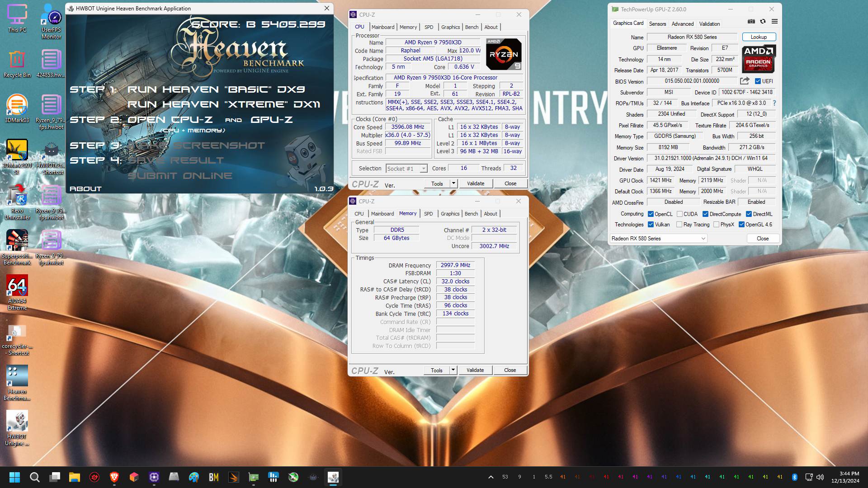Expand Tools arrow in CPU-Z Memory window

click(x=453, y=370)
